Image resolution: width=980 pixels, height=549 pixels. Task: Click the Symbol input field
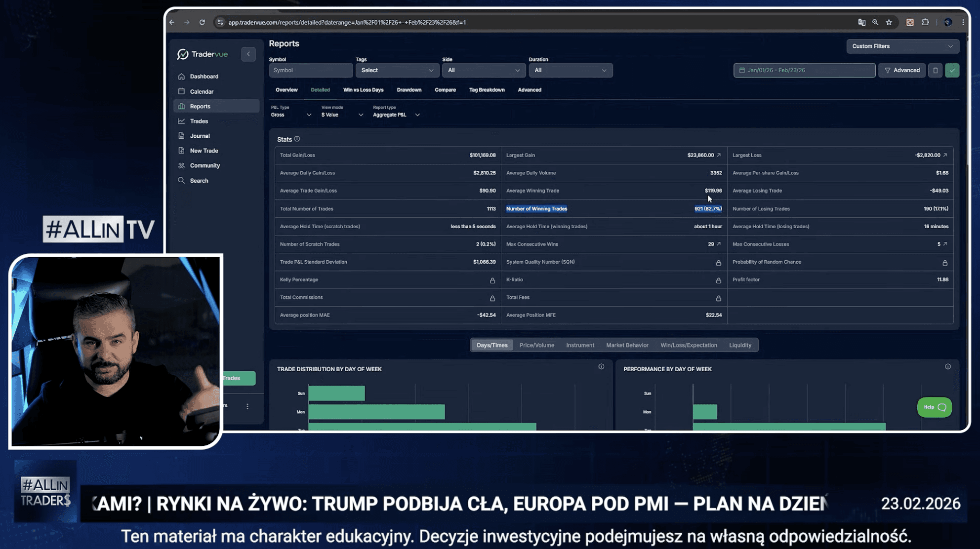point(310,71)
